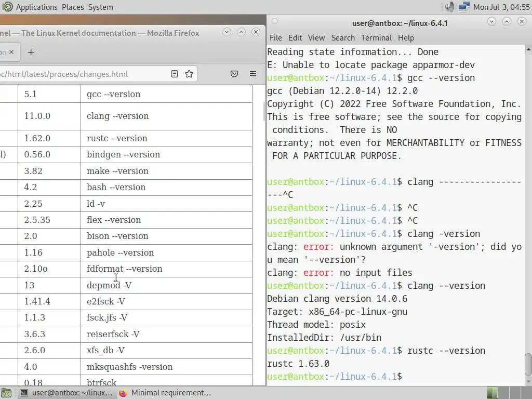Click the 'gcc --version' table cell
532x399 pixels.
pyautogui.click(x=166, y=95)
